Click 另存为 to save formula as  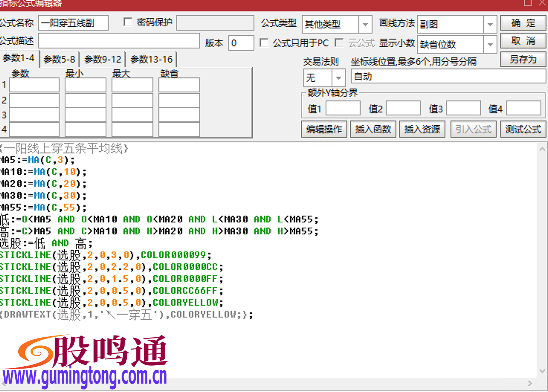(x=523, y=59)
